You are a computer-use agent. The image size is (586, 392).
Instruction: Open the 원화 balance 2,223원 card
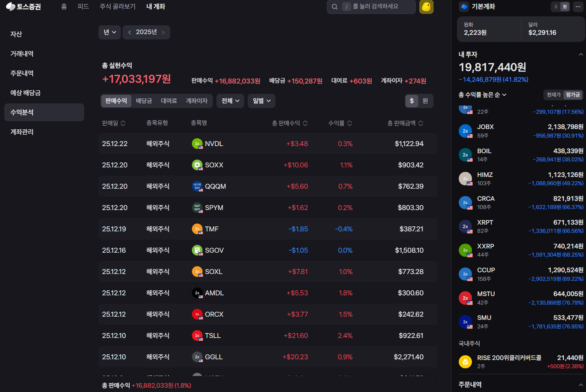[x=489, y=29]
